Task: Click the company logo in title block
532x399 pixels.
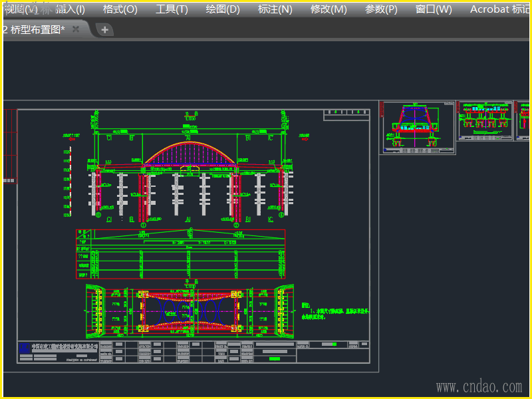Action: click(25, 346)
